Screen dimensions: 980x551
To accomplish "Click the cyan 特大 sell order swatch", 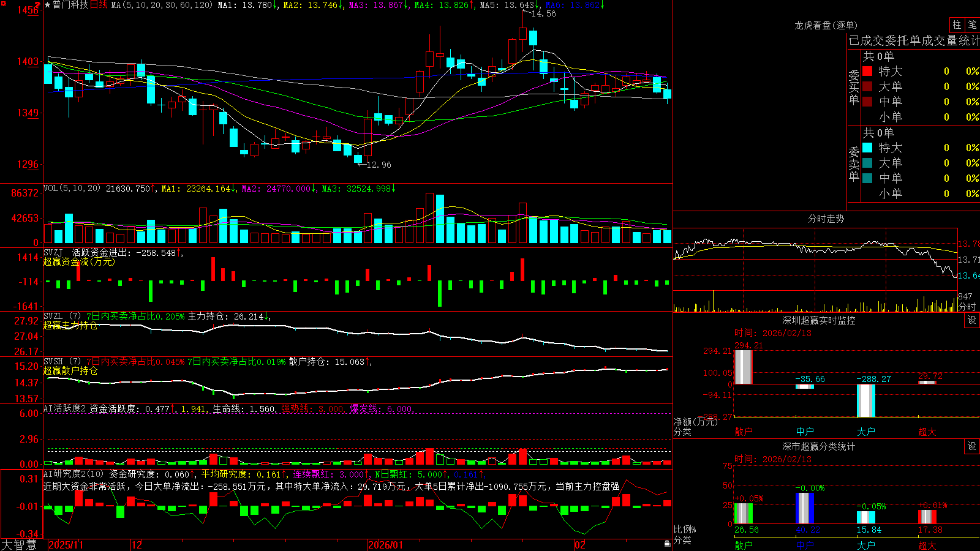I will 867,148.
